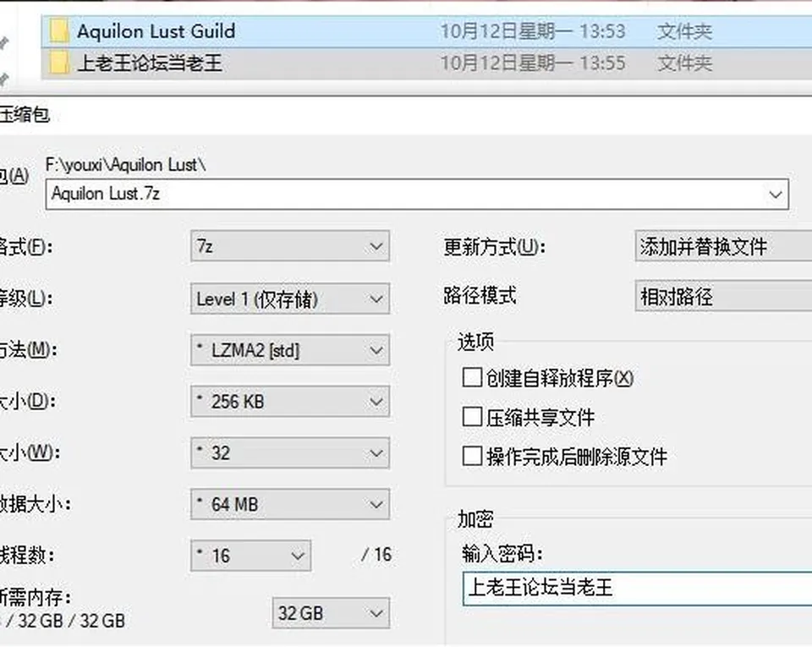Select the 上老王论坛当老王 folder icon
812x647 pixels.
(x=59, y=63)
